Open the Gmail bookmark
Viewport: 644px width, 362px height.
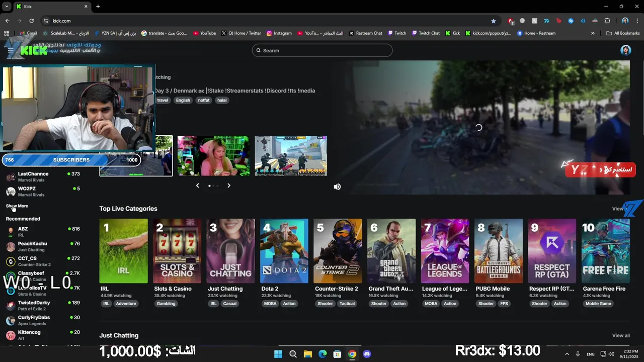pos(28,33)
